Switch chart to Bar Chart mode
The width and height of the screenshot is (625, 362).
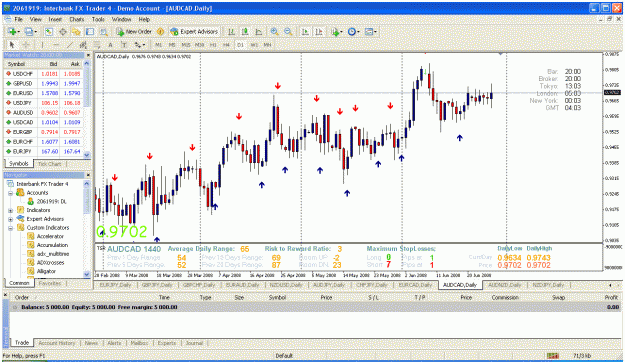[x=231, y=31]
